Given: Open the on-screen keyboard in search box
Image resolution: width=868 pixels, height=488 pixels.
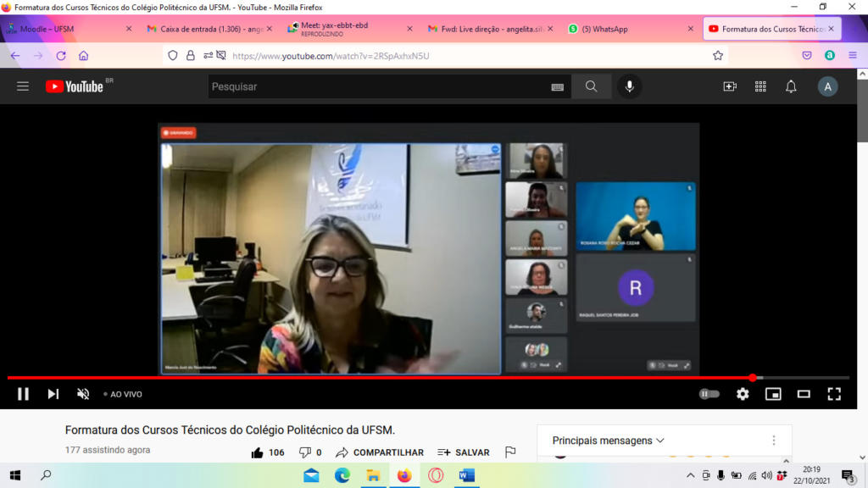Looking at the screenshot, I should [557, 86].
